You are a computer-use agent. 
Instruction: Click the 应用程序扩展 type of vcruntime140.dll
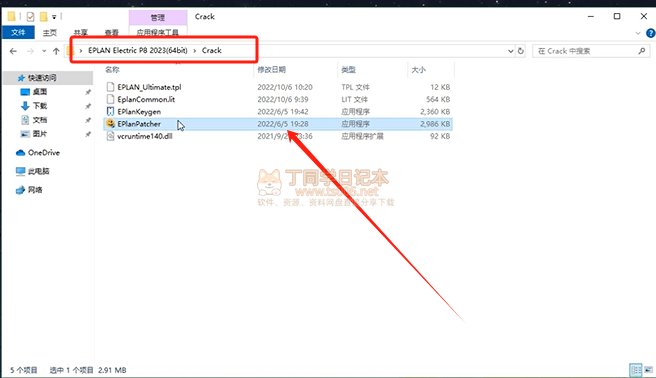pyautogui.click(x=362, y=136)
